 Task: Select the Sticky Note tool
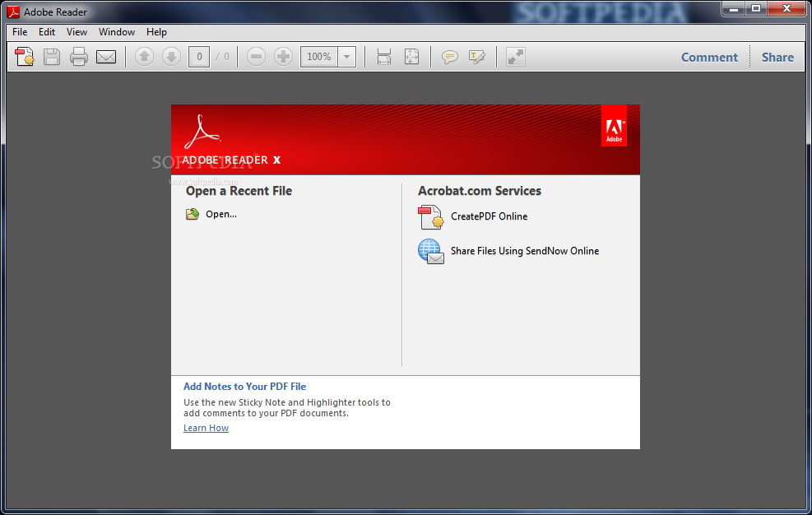click(x=449, y=56)
